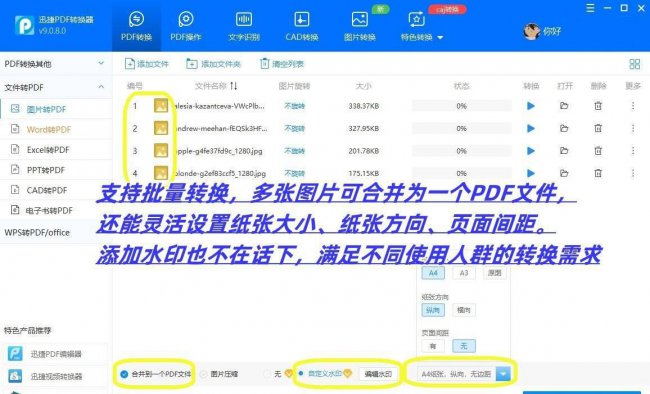Click the andrew-meehan image thumbnail icon
Screen dimensions: 650x394
tap(161, 128)
